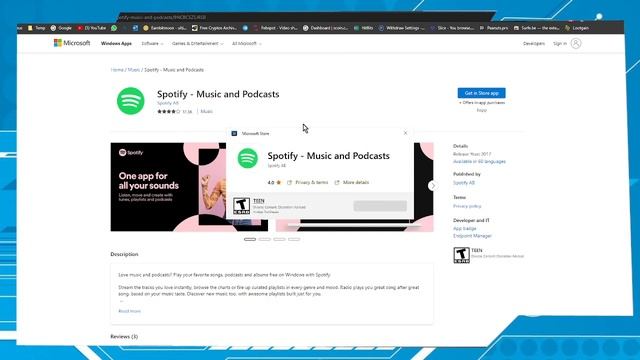Click the star rating on the page
Screen dimensions: 640x360
click(169, 111)
